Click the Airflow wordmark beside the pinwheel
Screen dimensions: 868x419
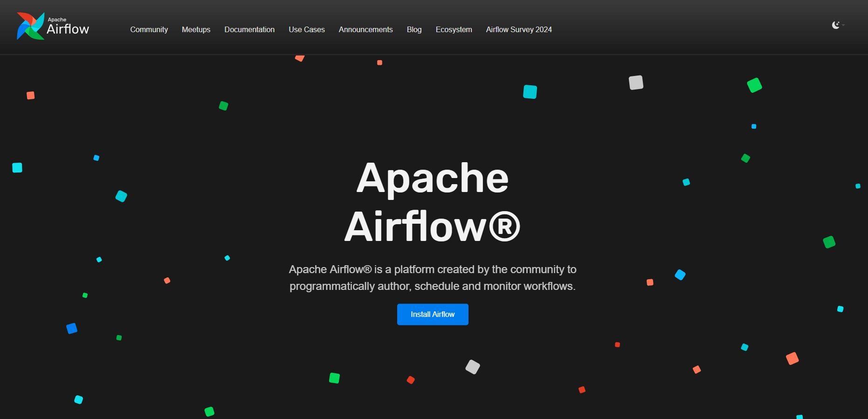(68, 29)
